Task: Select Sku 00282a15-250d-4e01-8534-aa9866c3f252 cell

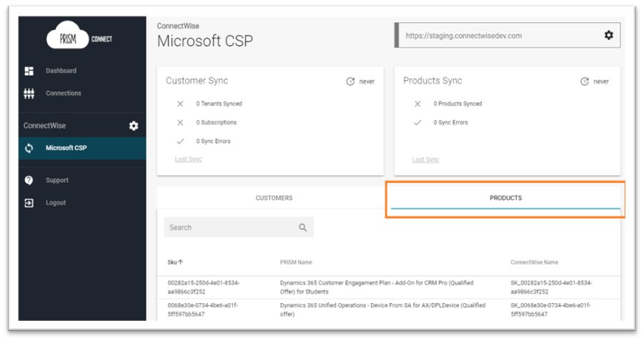Action: 203,287
